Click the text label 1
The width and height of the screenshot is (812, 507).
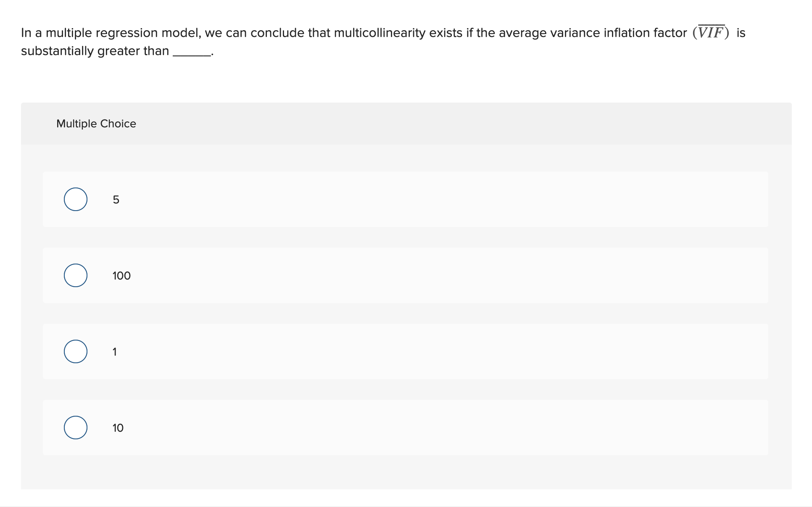tap(115, 351)
